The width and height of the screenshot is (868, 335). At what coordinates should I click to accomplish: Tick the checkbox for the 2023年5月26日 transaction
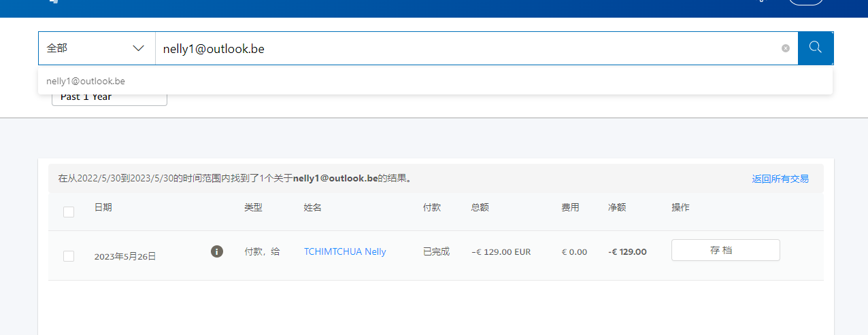tap(69, 256)
